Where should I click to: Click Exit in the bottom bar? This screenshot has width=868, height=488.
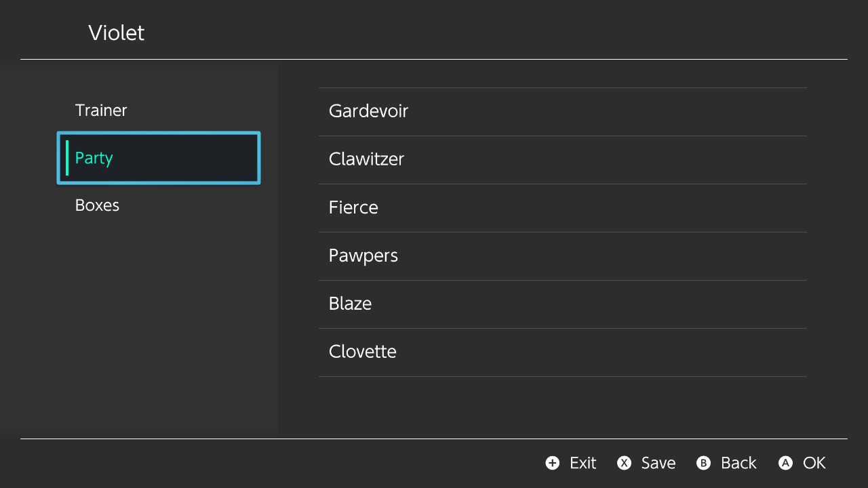pyautogui.click(x=582, y=463)
